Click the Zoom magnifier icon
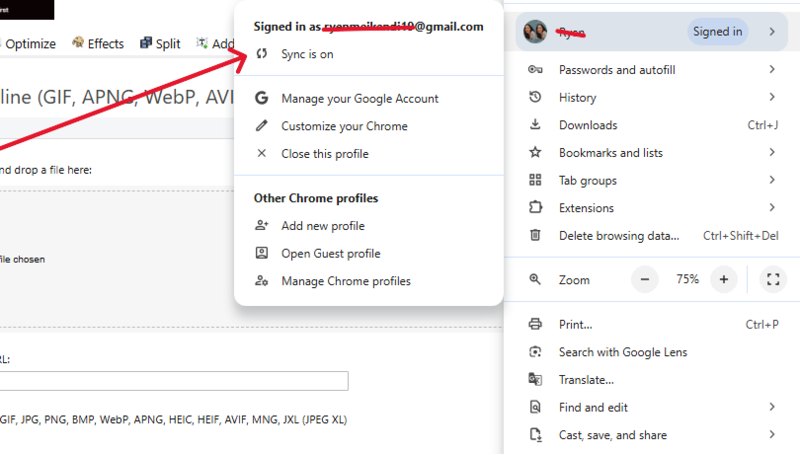The width and height of the screenshot is (800, 454). 535,279
